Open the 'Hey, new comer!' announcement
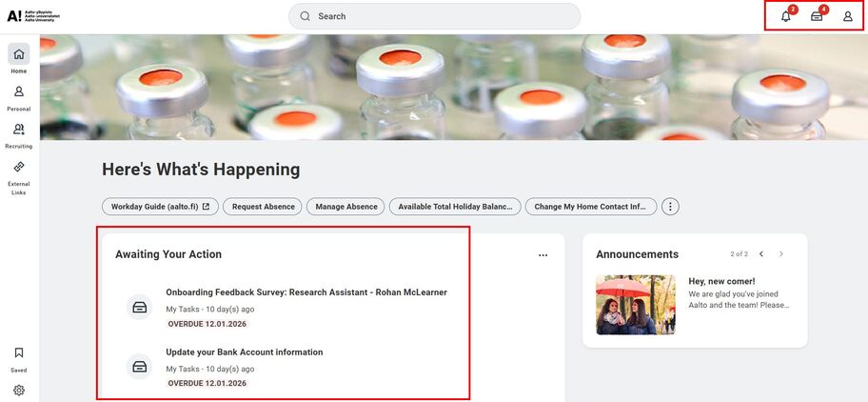 pyautogui.click(x=721, y=281)
